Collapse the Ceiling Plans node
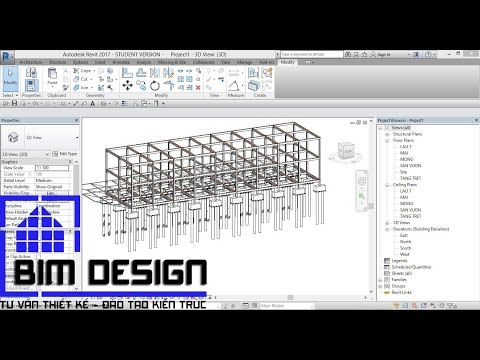This screenshot has width=480, height=360. pyautogui.click(x=387, y=185)
